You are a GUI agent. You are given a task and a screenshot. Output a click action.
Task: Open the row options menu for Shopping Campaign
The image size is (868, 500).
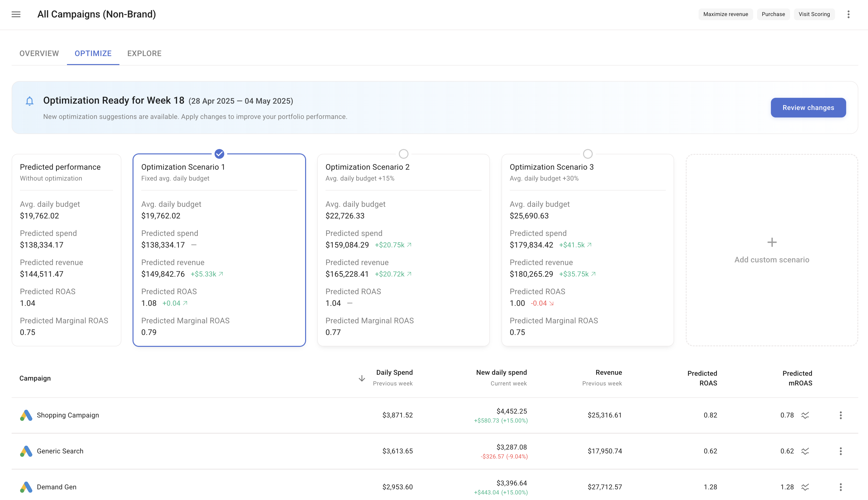(x=841, y=415)
